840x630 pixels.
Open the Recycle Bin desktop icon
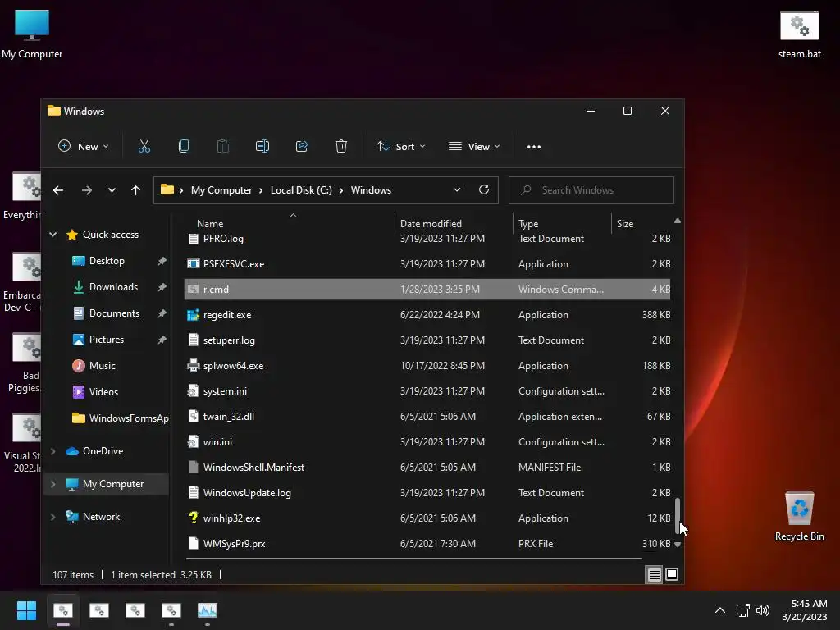pos(799,515)
